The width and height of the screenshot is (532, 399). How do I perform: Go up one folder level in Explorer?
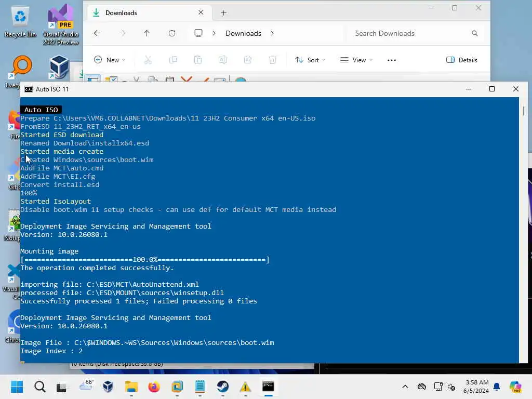coord(147,33)
